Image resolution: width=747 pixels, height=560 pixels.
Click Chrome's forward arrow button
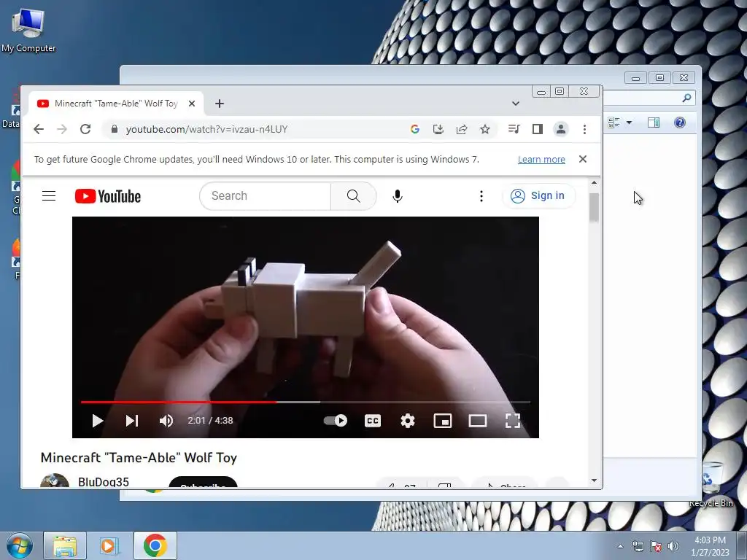[x=62, y=129]
